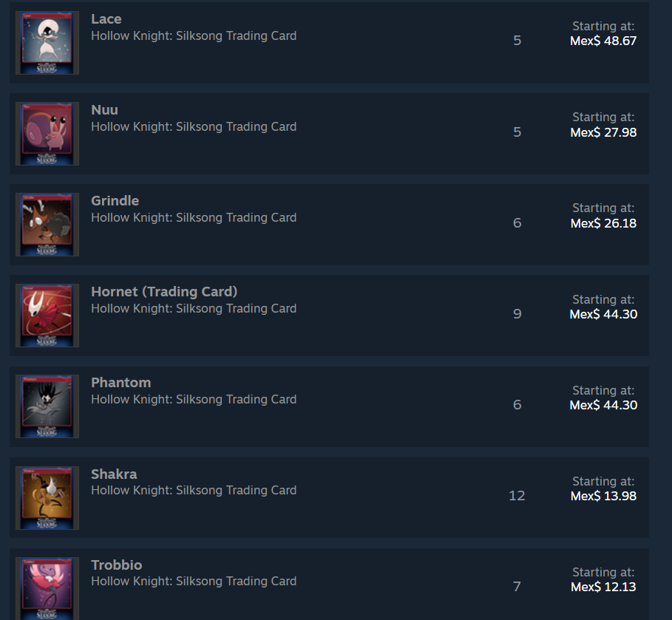The image size is (672, 620).
Task: Click the Mex$ 48.67 starting price
Action: pos(603,41)
